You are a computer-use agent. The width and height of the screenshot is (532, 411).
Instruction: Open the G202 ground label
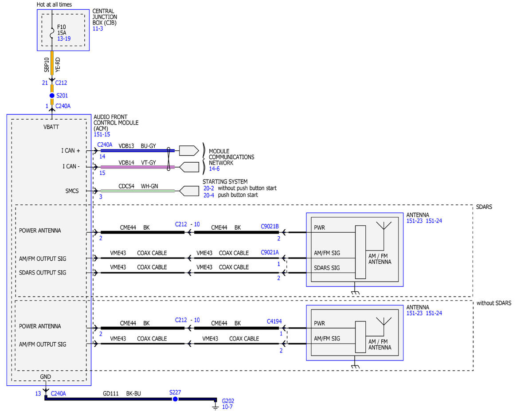228,400
